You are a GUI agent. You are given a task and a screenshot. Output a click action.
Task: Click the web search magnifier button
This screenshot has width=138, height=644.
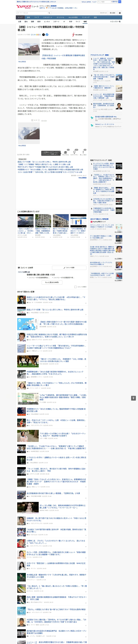click(120, 2)
